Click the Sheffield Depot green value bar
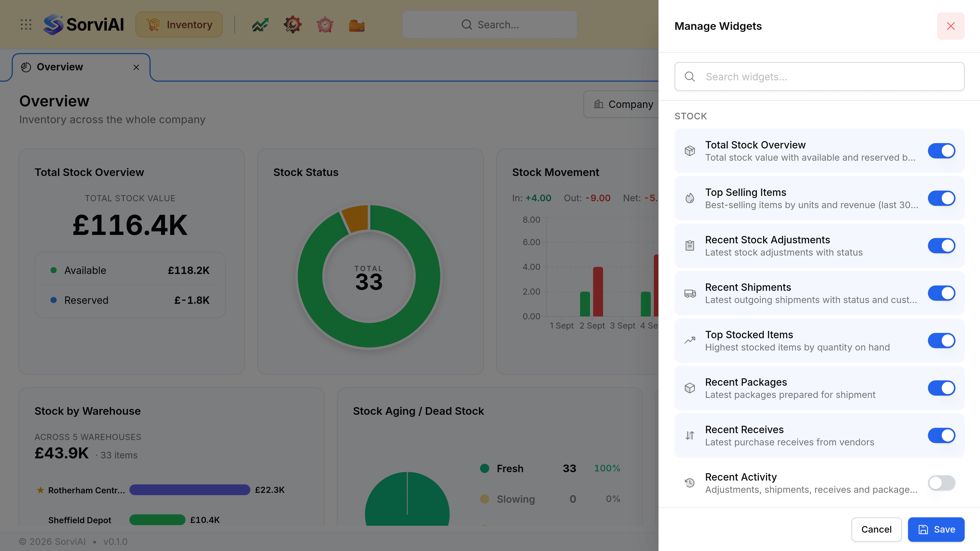The width and height of the screenshot is (980, 551). pyautogui.click(x=157, y=520)
